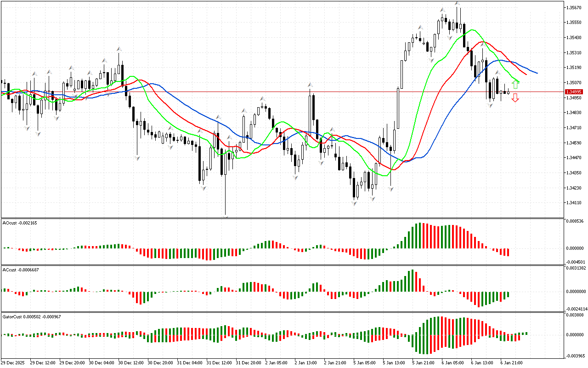
Task: Select the right end of the red Alligator line
Action: (526, 74)
